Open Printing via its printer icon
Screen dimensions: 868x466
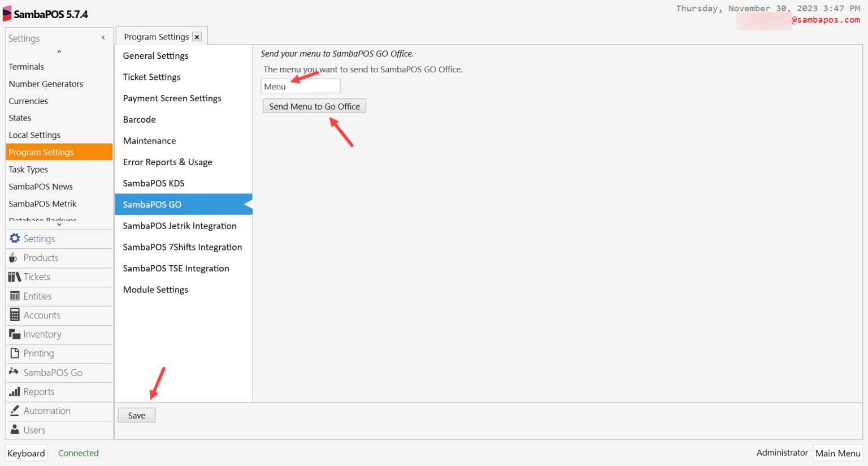[15, 353]
